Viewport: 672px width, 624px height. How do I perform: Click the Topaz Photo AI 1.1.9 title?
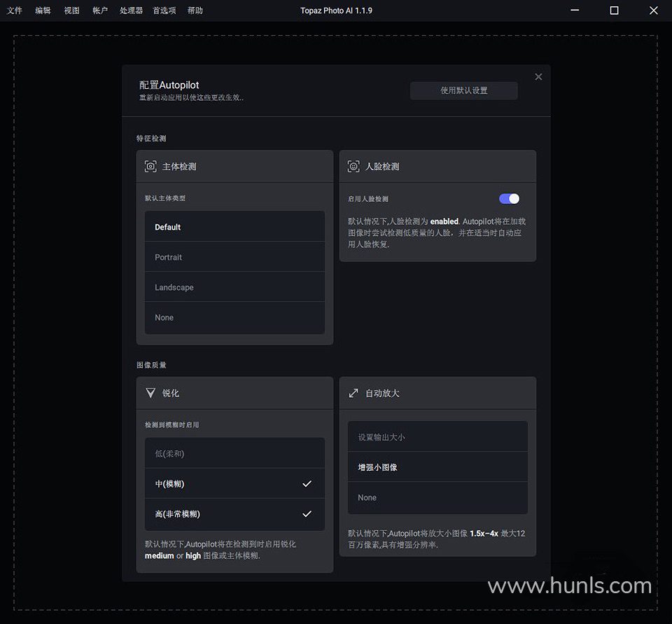pos(337,11)
